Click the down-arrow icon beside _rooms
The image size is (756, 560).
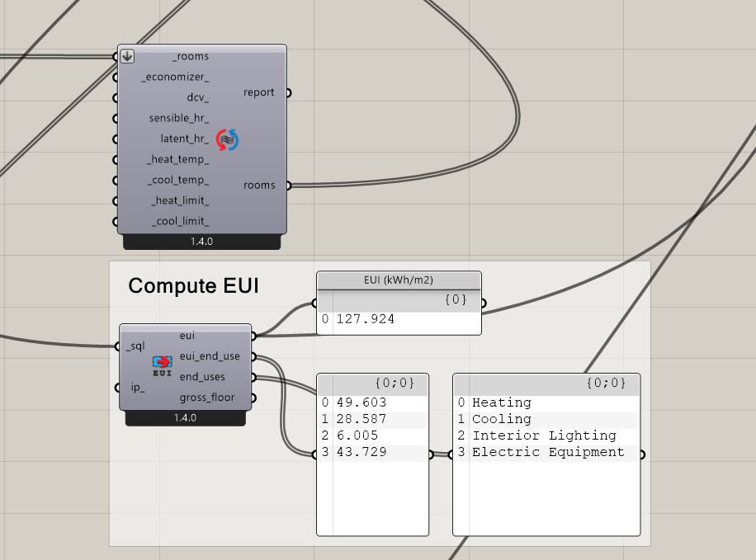pos(127,56)
